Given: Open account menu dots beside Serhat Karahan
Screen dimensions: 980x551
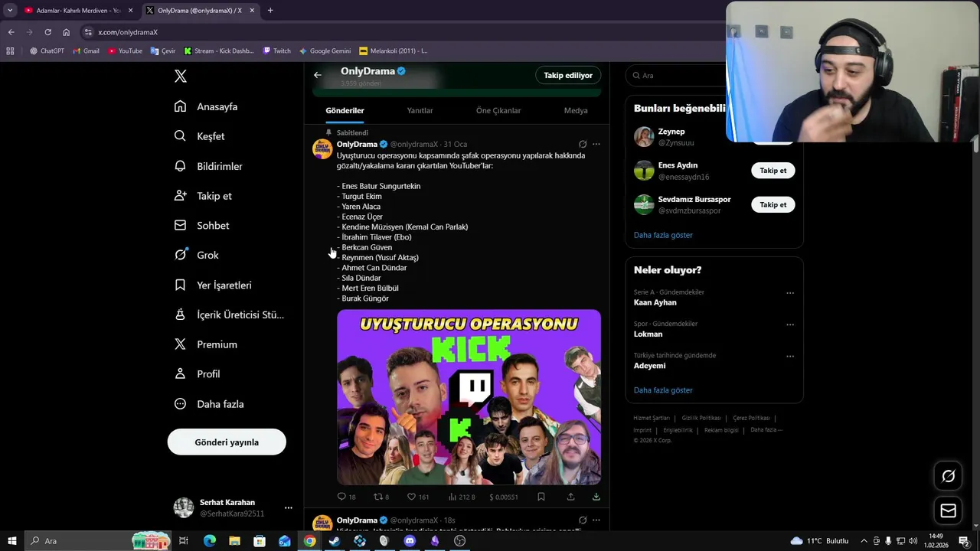Looking at the screenshot, I should [288, 508].
